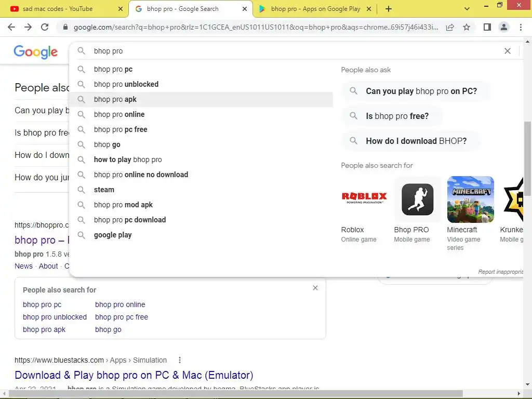Viewport: 532px width, 399px height.
Task: Click the address bar URL
Action: pyautogui.click(x=256, y=27)
